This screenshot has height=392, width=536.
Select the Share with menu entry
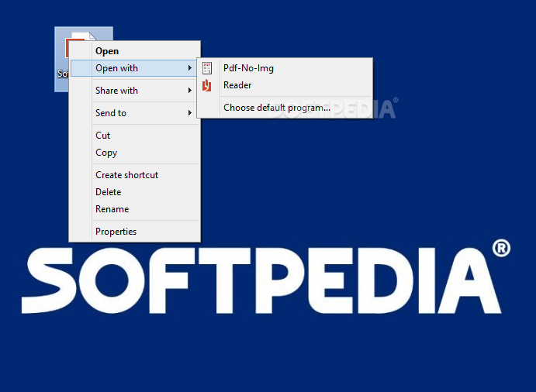pos(134,91)
